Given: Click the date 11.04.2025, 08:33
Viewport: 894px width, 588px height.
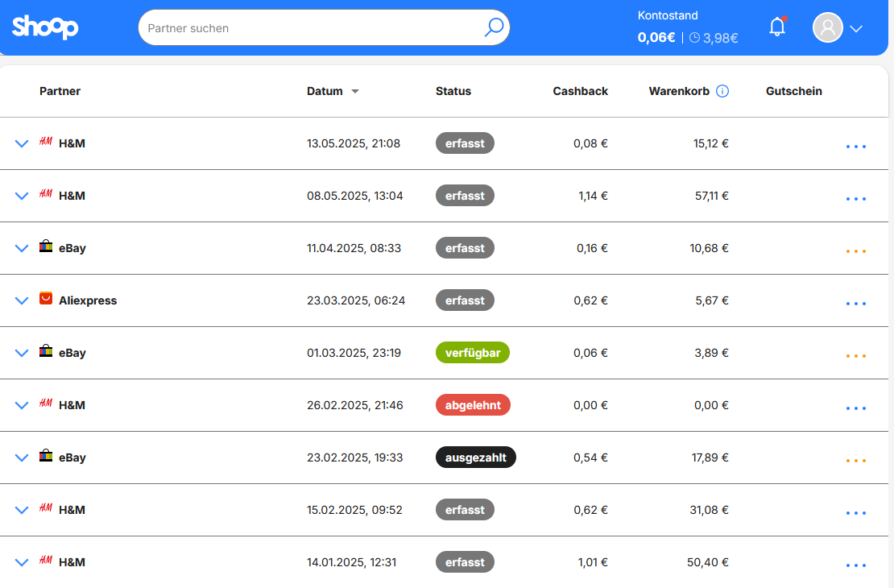Looking at the screenshot, I should click(x=354, y=248).
